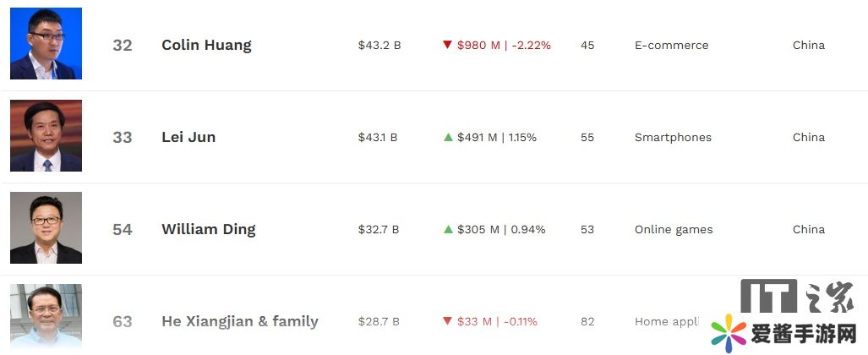Open Colin Huang's profile name link
This screenshot has width=868, height=355.
click(x=206, y=45)
